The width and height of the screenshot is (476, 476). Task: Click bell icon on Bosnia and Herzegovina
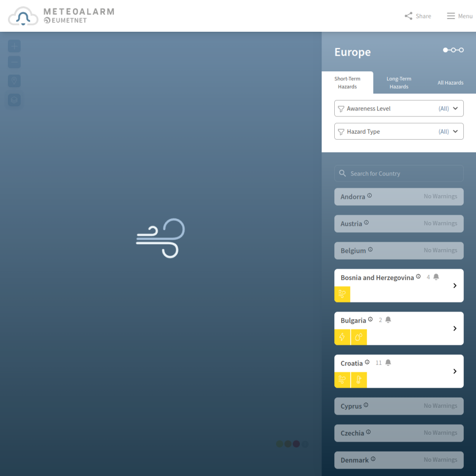coord(436,277)
